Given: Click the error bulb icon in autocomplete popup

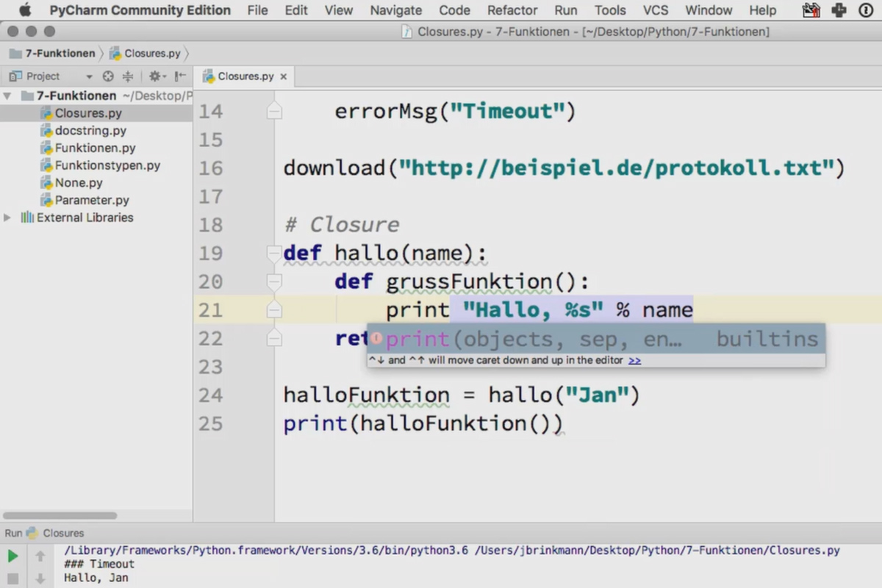Looking at the screenshot, I should pos(376,338).
